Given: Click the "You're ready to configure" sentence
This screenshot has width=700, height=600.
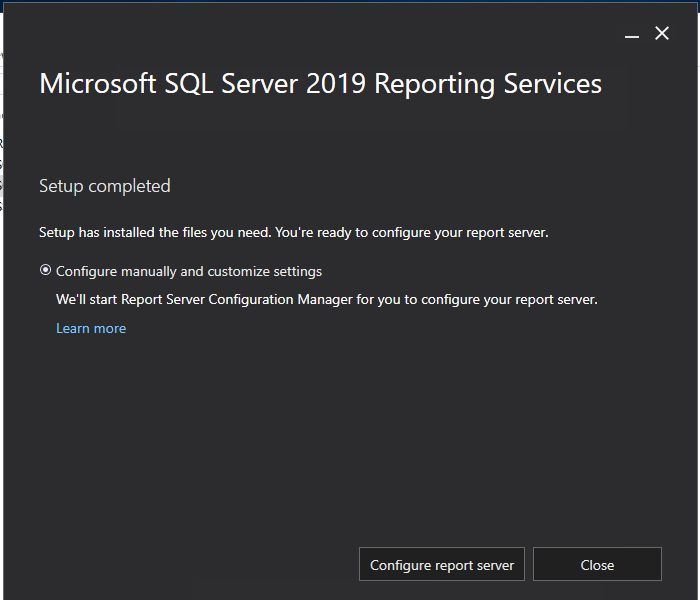Looking at the screenshot, I should [412, 232].
